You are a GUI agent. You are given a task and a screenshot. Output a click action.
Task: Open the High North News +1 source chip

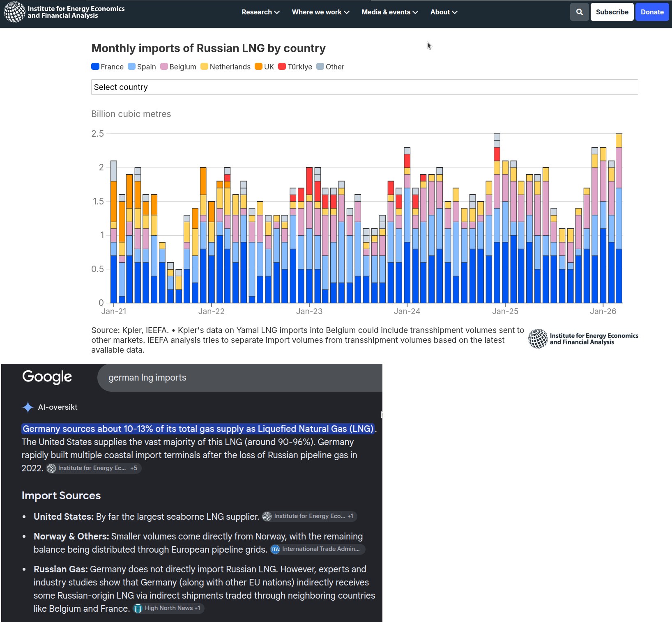(x=168, y=608)
